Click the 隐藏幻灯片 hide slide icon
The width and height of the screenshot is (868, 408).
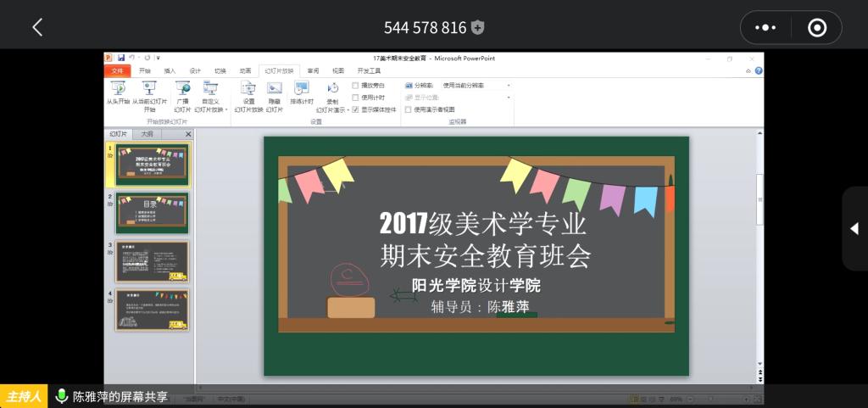[x=275, y=88]
